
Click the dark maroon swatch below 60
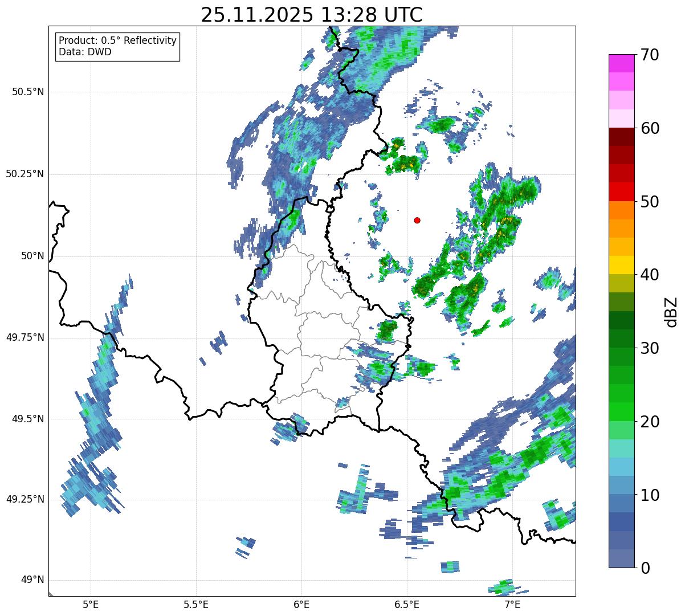coord(621,137)
